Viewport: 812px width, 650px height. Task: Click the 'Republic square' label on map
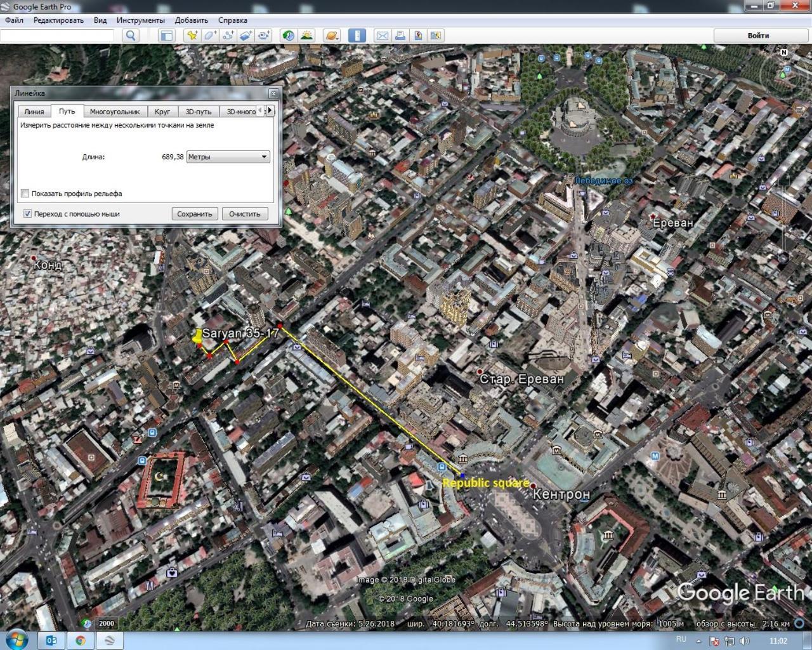486,483
